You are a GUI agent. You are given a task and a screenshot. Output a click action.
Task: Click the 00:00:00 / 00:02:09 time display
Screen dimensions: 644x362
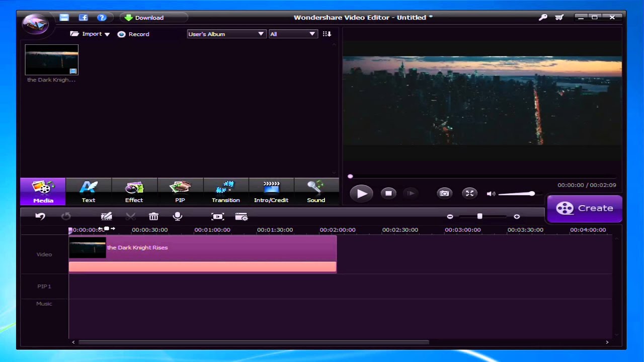coord(587,185)
